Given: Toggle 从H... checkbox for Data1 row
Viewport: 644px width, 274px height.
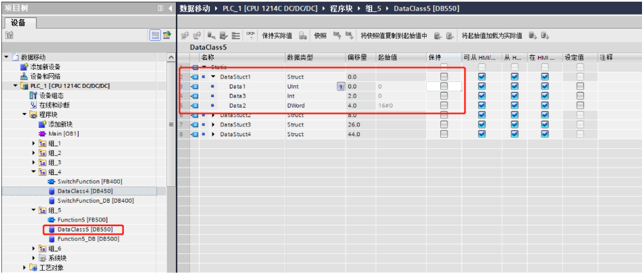Looking at the screenshot, I should coord(514,86).
